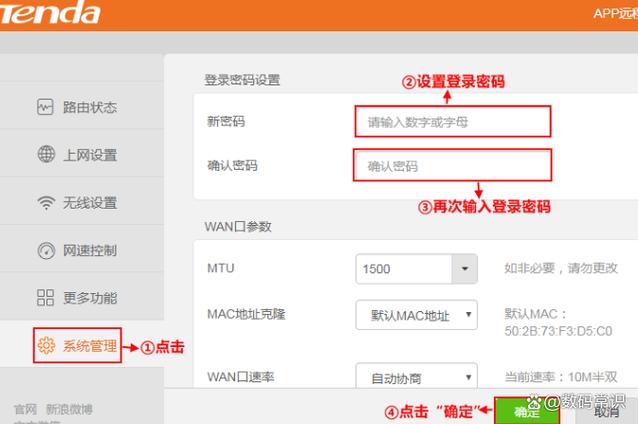Click the Wi-Fi icon for 无线设置
Image resolution: width=638 pixels, height=424 pixels.
(46, 202)
